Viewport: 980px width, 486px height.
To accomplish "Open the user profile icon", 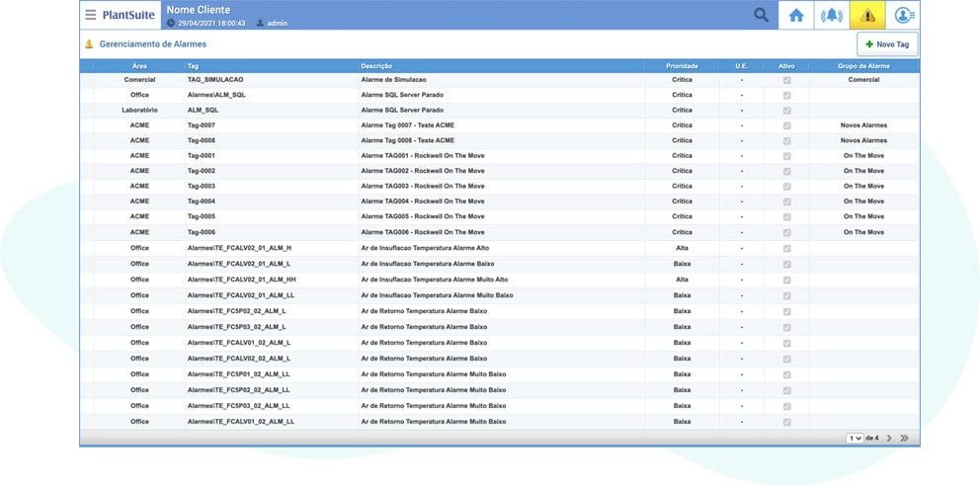I will (x=903, y=16).
